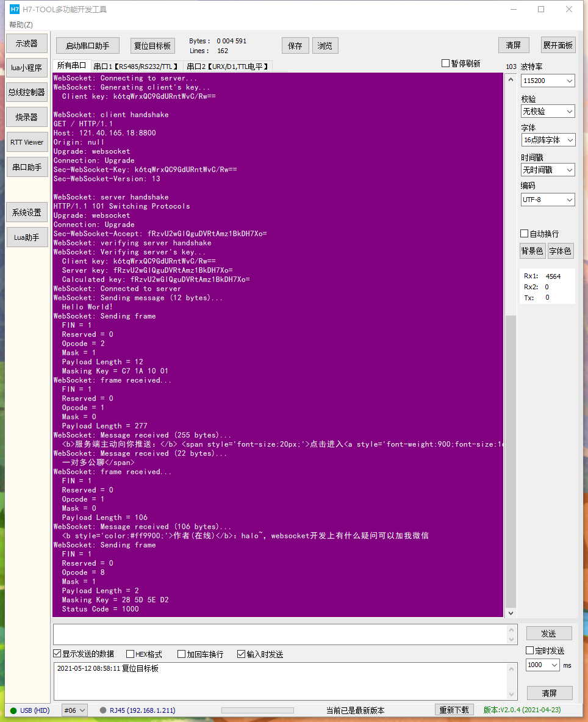Click the H7-TOOL app logo icon
The image size is (588, 722).
coord(15,9)
